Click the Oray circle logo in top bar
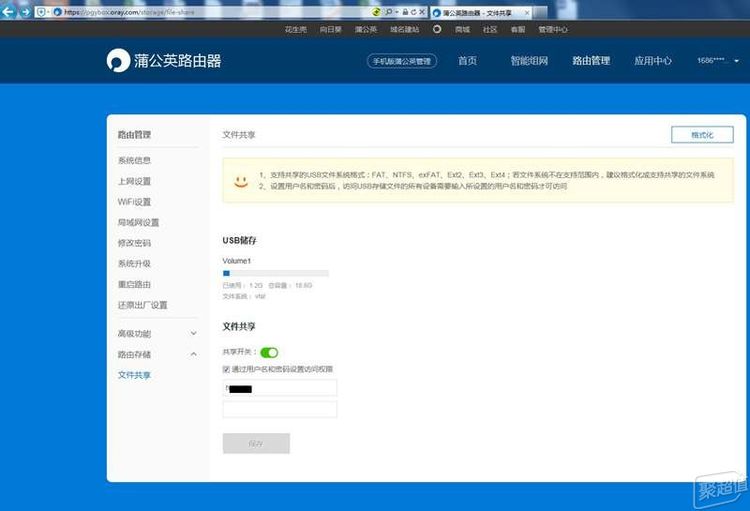 [x=437, y=29]
